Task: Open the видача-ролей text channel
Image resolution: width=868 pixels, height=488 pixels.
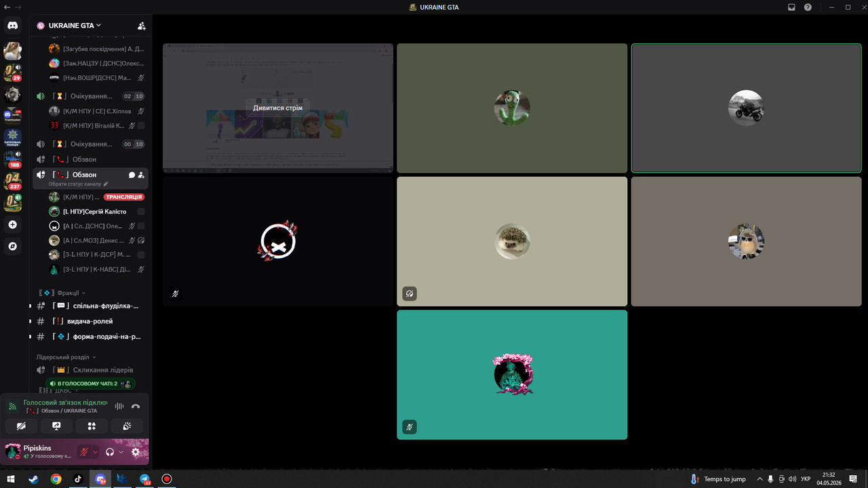Action: pyautogui.click(x=90, y=321)
